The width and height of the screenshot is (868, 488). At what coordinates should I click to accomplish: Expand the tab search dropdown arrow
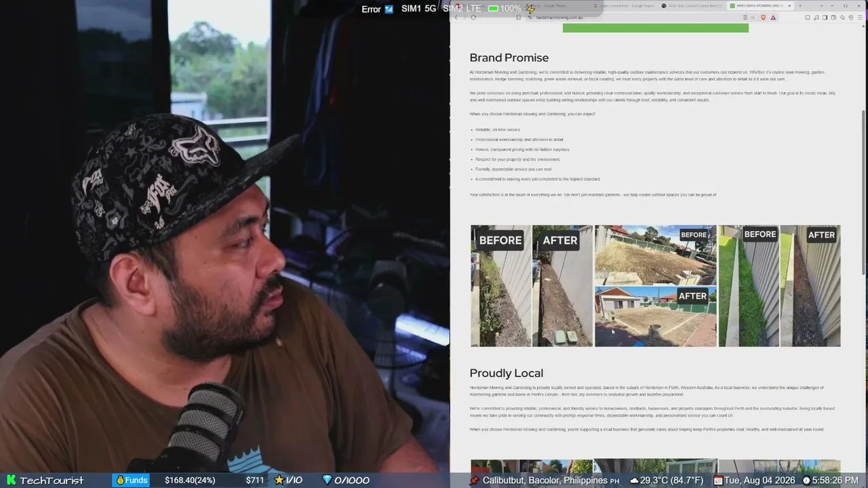click(x=822, y=6)
